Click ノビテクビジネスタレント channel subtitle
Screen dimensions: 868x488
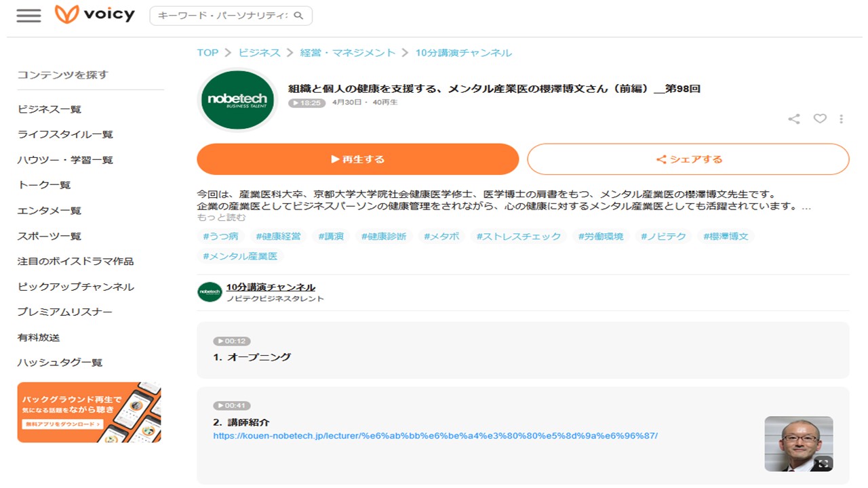(x=275, y=299)
